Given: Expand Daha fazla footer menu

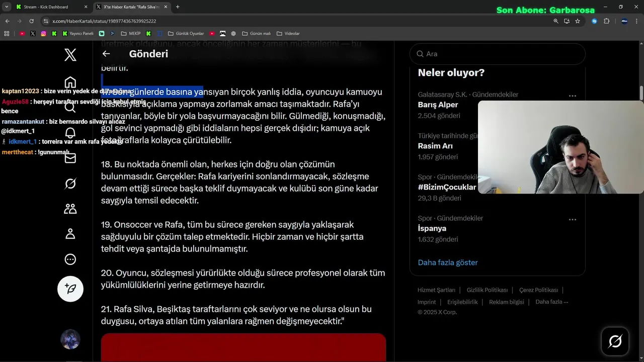Looking at the screenshot, I should coord(552,302).
